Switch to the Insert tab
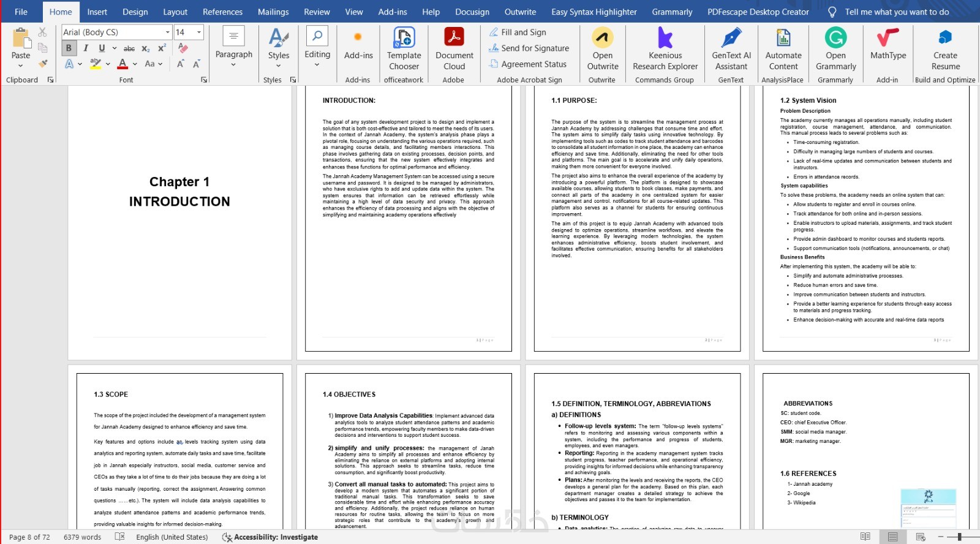 pyautogui.click(x=97, y=12)
